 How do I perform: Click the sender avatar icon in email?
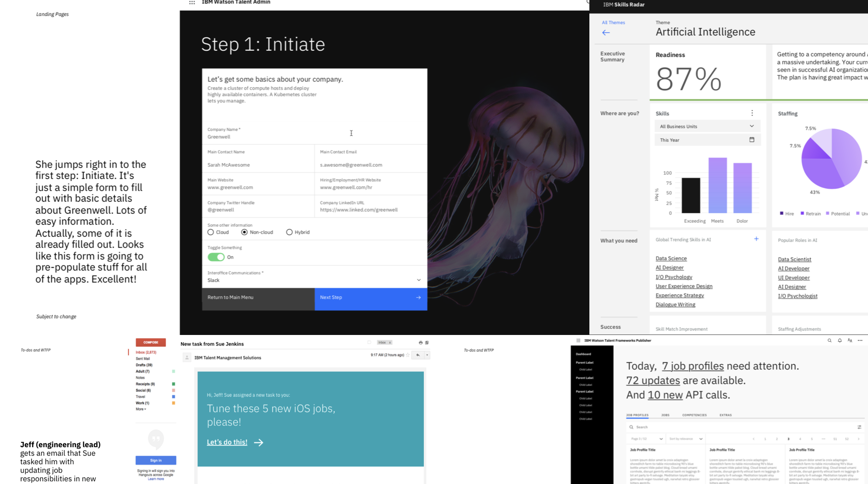[x=187, y=357]
